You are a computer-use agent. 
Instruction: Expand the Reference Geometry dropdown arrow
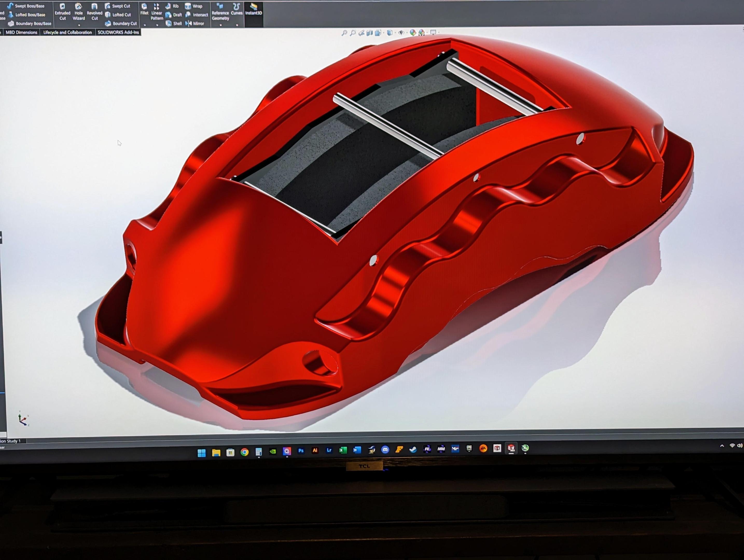[x=221, y=25]
